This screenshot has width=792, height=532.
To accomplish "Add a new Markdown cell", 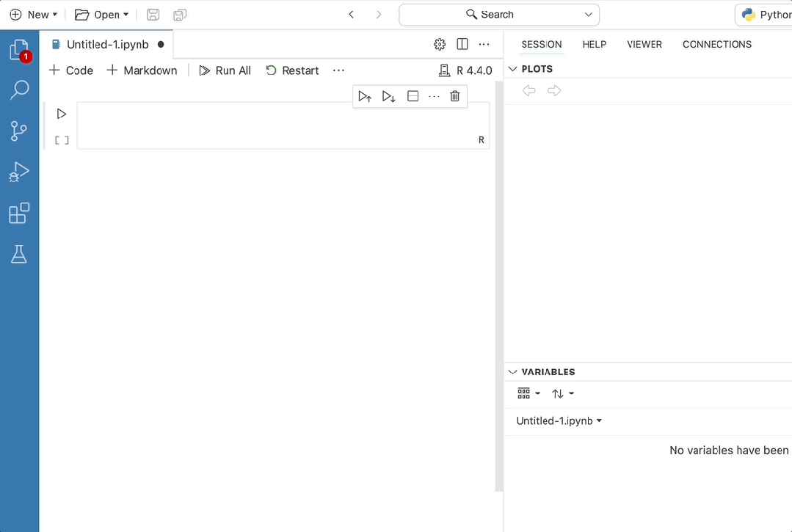I will click(x=142, y=70).
